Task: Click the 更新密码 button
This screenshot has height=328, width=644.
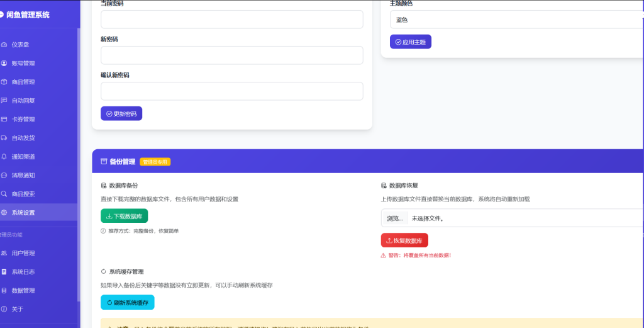Action: pos(121,113)
